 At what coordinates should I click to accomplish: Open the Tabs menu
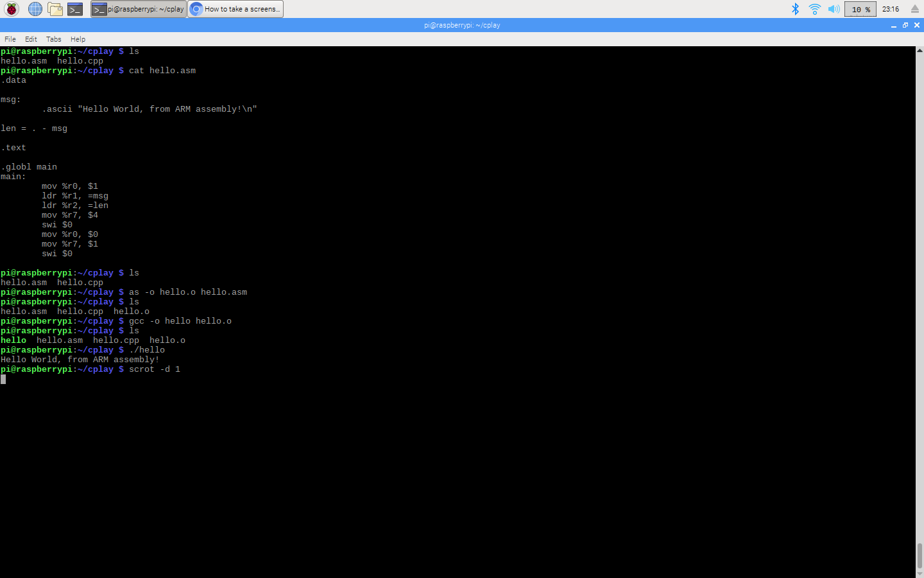pos(54,39)
